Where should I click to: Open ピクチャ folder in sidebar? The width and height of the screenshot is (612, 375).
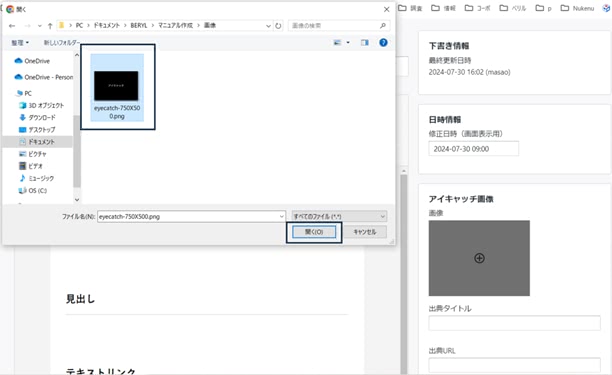point(33,154)
